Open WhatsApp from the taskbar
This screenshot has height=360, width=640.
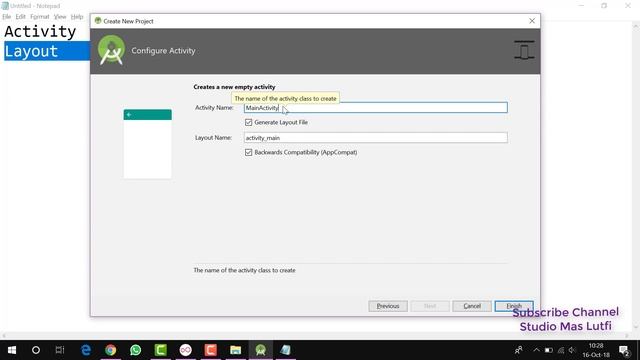[136, 350]
